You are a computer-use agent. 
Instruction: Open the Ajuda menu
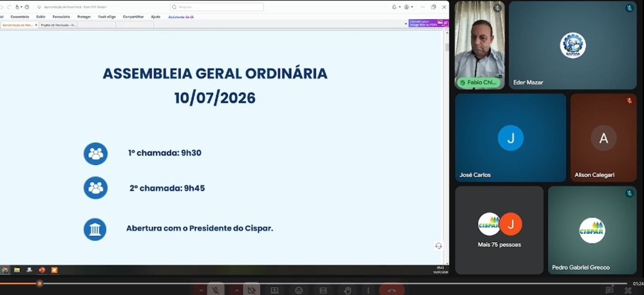coord(156,17)
